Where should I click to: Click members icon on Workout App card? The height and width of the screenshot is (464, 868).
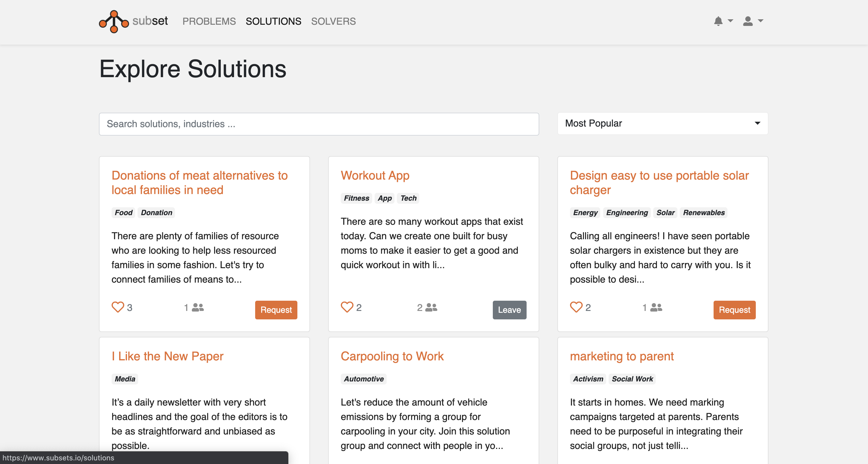(x=431, y=307)
